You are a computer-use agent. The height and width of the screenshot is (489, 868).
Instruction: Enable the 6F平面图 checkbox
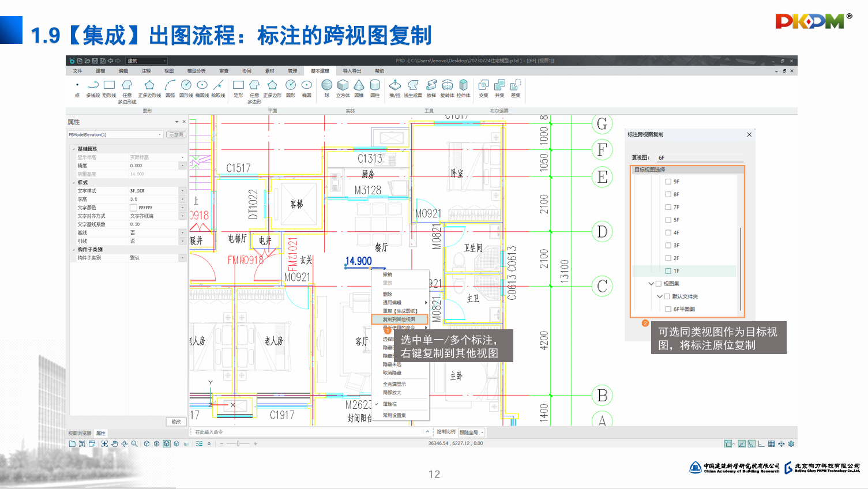coord(668,309)
